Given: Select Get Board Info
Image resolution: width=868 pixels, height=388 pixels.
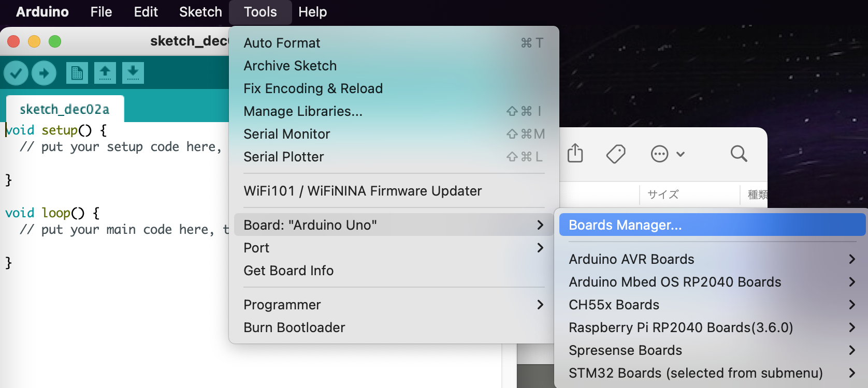Looking at the screenshot, I should click(x=394, y=271).
